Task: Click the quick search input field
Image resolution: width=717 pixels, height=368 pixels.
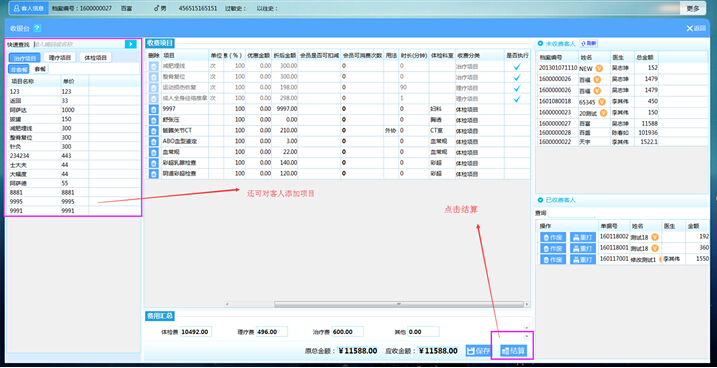Action: pos(79,44)
